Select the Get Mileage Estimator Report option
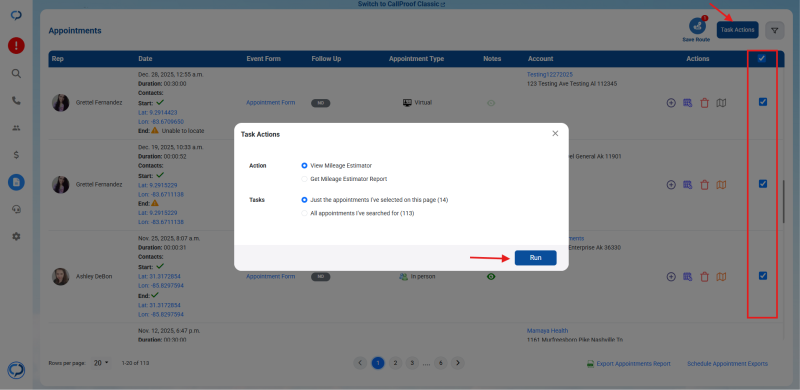Image resolution: width=800 pixels, height=390 pixels. (305, 179)
